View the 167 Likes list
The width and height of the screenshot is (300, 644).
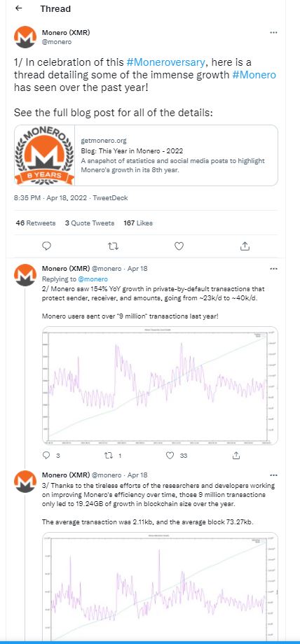138,223
